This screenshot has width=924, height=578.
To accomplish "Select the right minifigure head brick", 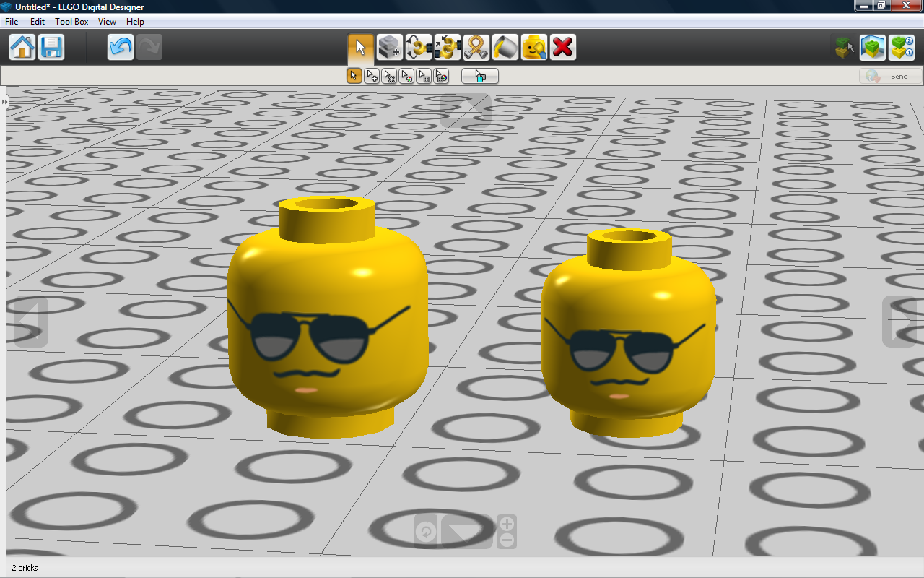I will [x=628, y=334].
